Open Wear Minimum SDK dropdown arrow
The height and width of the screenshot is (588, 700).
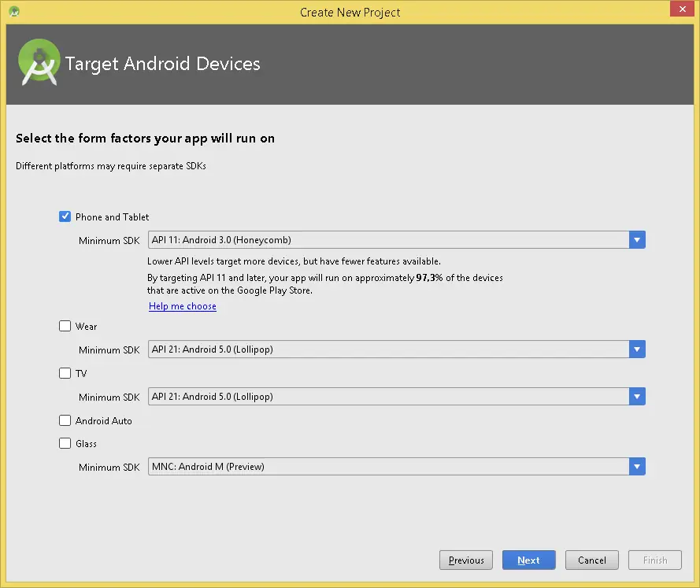coord(637,349)
